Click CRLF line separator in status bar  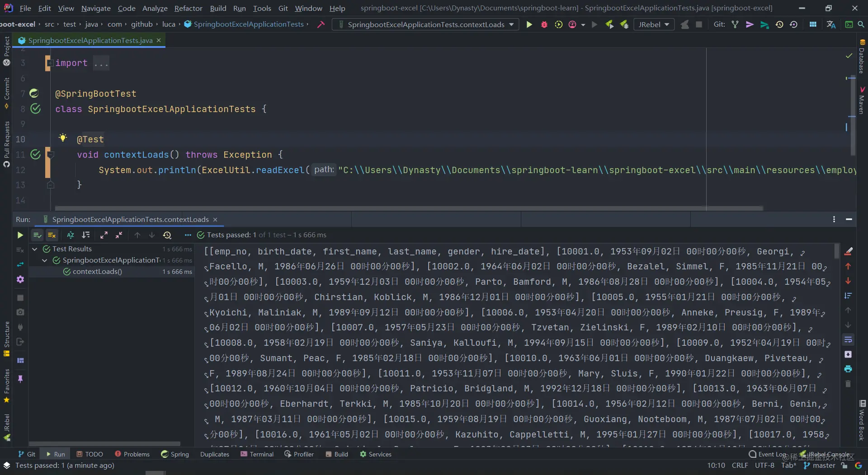pos(740,466)
